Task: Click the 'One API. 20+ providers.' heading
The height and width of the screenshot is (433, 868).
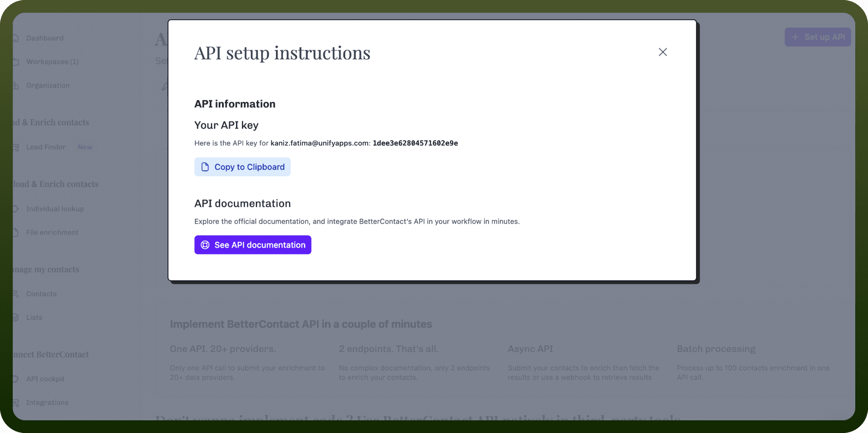Action: pos(223,349)
